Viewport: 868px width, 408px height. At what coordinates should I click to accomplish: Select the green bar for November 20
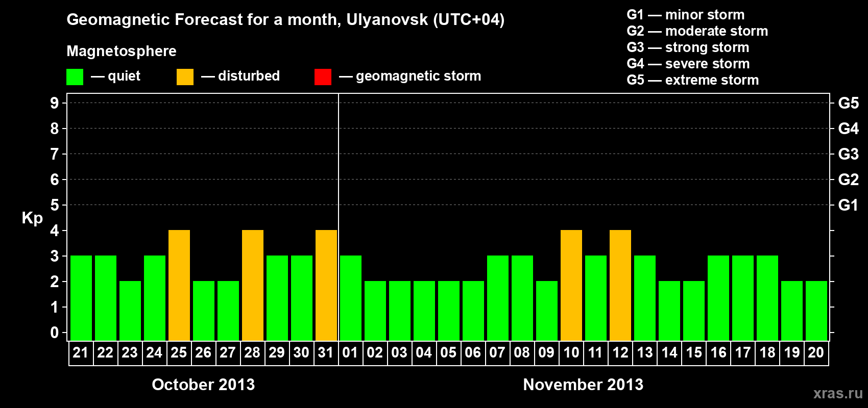coord(816,311)
